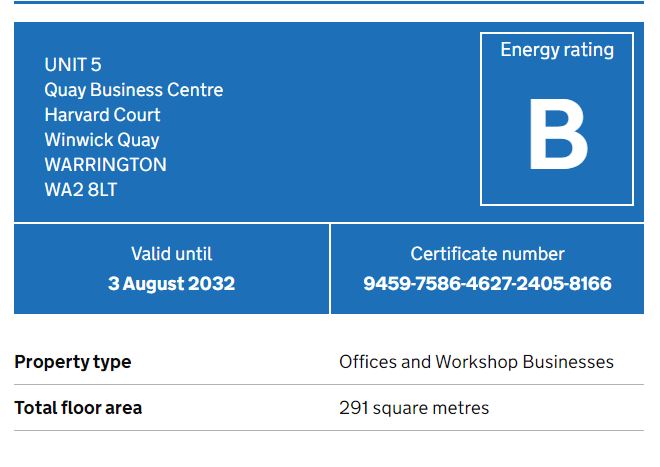The image size is (660, 467).
Task: Click the WA2 8LT postcode
Action: pos(80,189)
